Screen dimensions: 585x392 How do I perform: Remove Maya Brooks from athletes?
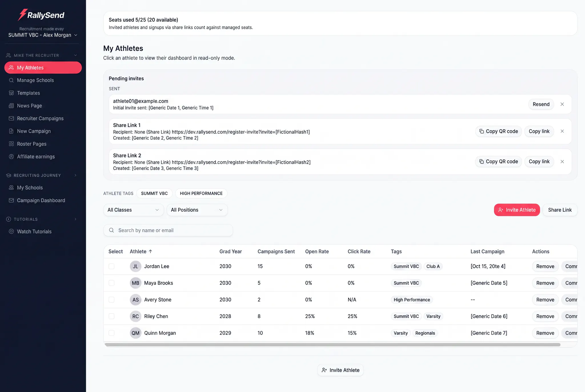click(x=545, y=283)
